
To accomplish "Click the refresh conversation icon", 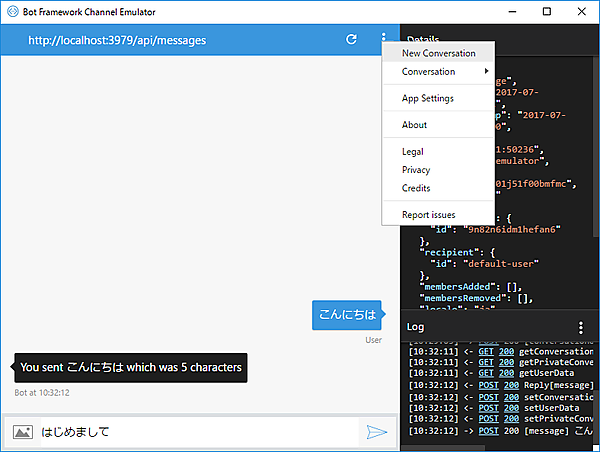I will point(351,39).
